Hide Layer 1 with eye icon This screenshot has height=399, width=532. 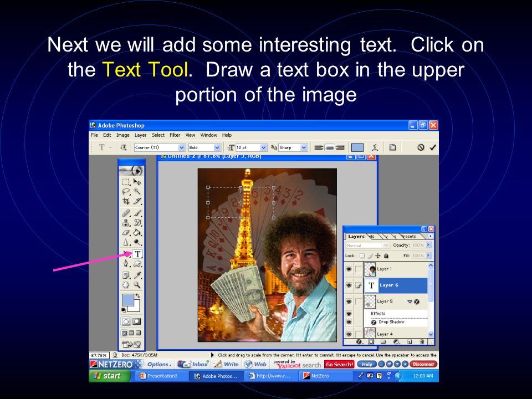click(x=349, y=269)
